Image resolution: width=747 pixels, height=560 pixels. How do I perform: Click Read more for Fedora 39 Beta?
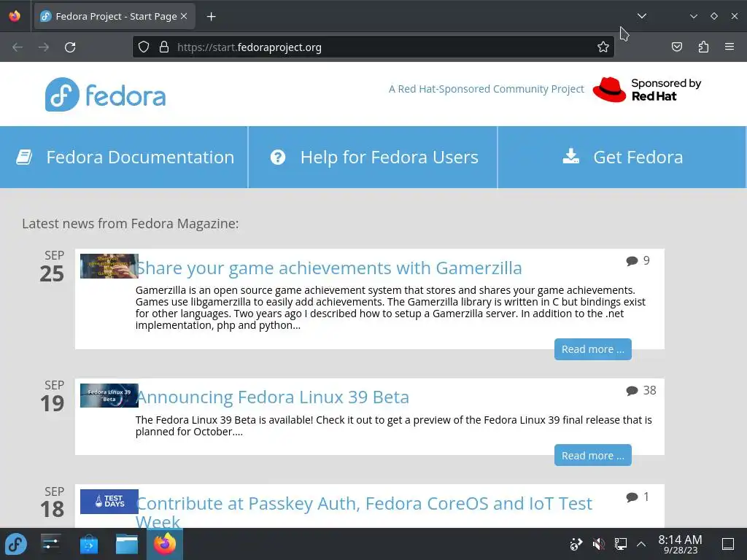[x=592, y=455]
